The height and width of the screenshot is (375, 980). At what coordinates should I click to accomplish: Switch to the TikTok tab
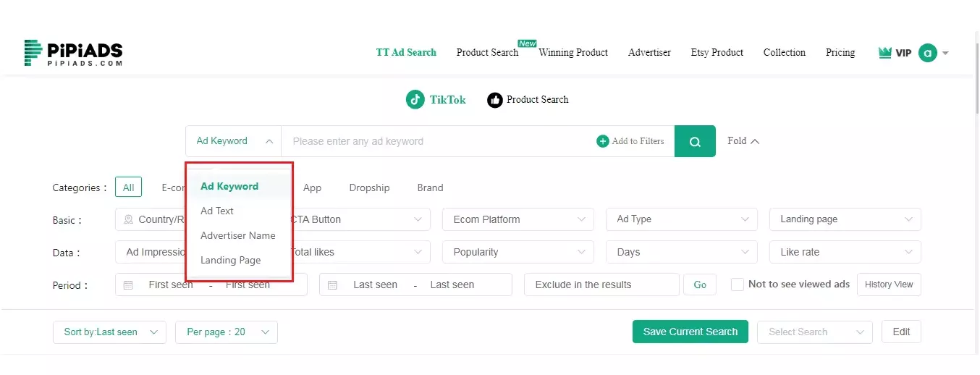click(436, 100)
